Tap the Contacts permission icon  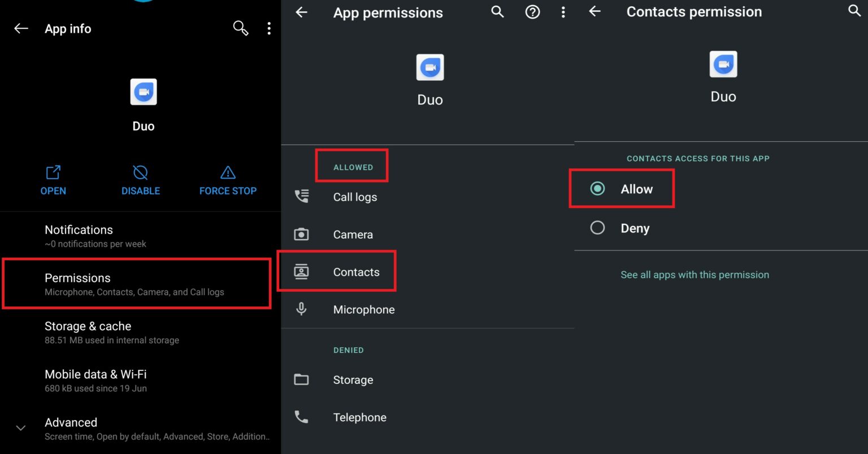click(301, 271)
